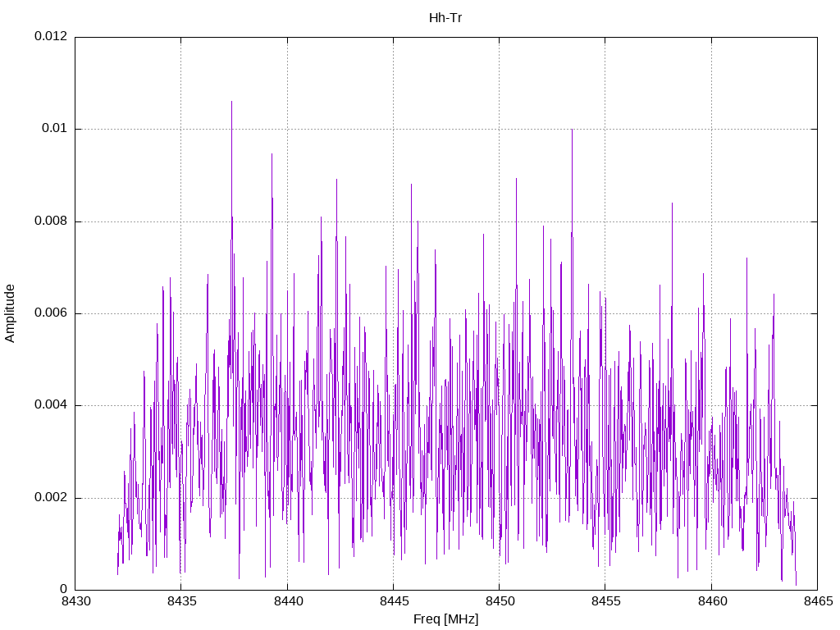The image size is (840, 630).
Task: Click the peak reaching 0.01 near 8453 MHz
Action: pos(572,130)
